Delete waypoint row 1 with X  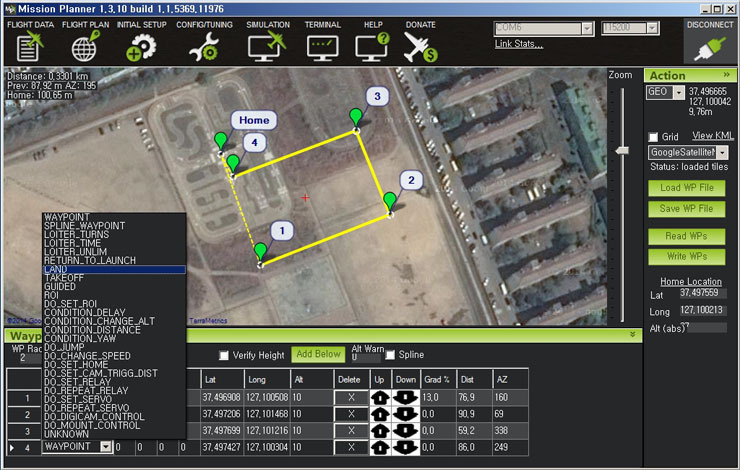pos(351,397)
